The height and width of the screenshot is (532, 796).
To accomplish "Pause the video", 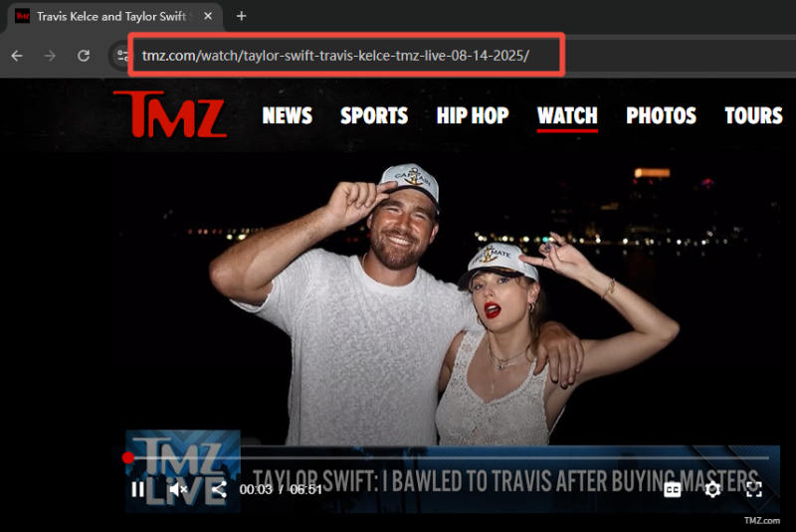I will coord(137,490).
